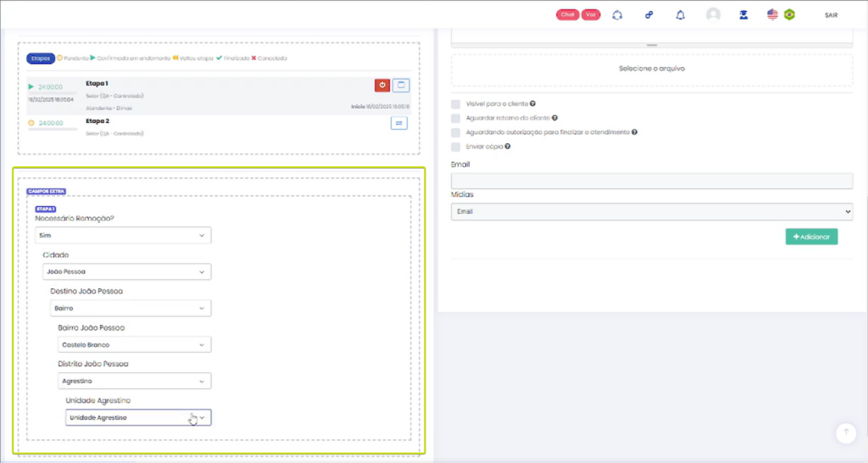The image size is (868, 463).
Task: Enable 'Visível para o cliente' checkbox
Action: click(x=456, y=103)
